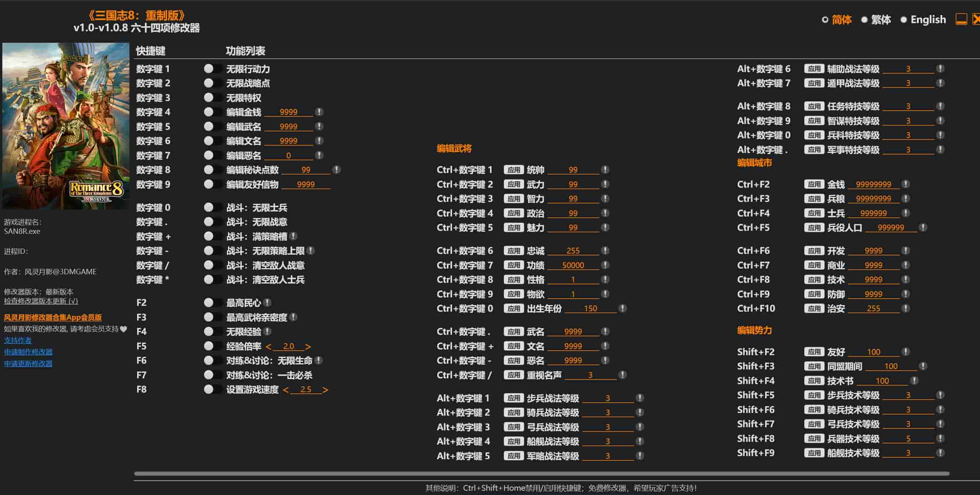Screen dimensions: 980x495
Task: Click info icon beside 最高民心
Action: 267,302
